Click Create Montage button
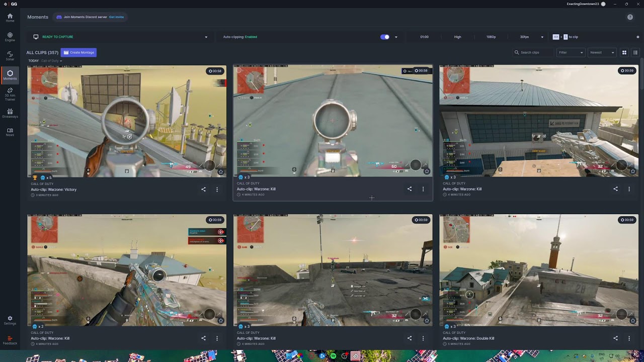 78,52
